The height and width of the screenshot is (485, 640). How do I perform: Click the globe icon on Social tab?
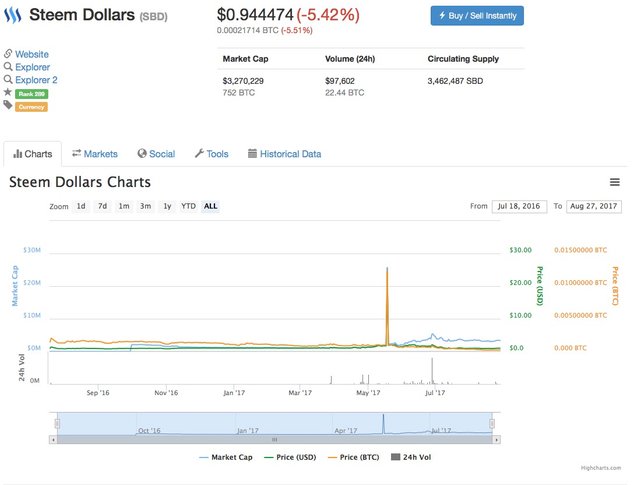click(x=142, y=154)
